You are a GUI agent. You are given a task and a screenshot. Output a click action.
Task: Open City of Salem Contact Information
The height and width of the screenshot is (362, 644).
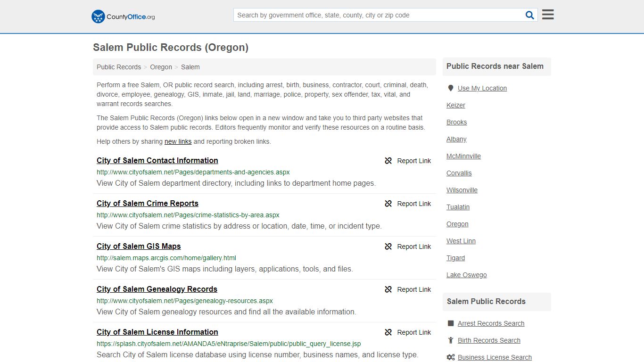pos(157,160)
